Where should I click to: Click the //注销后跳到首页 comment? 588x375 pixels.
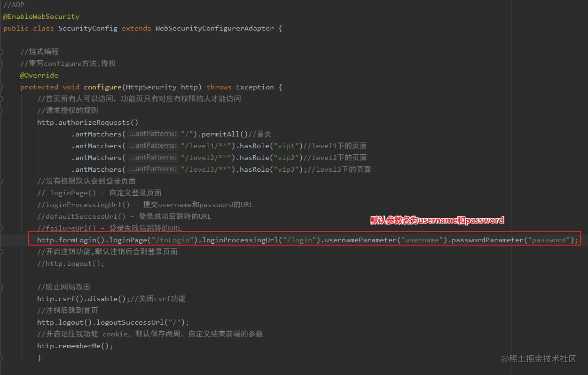pos(68,311)
